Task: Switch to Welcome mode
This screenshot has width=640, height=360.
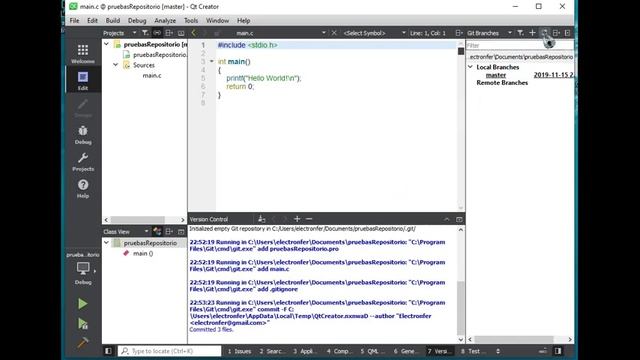Action: 83,54
